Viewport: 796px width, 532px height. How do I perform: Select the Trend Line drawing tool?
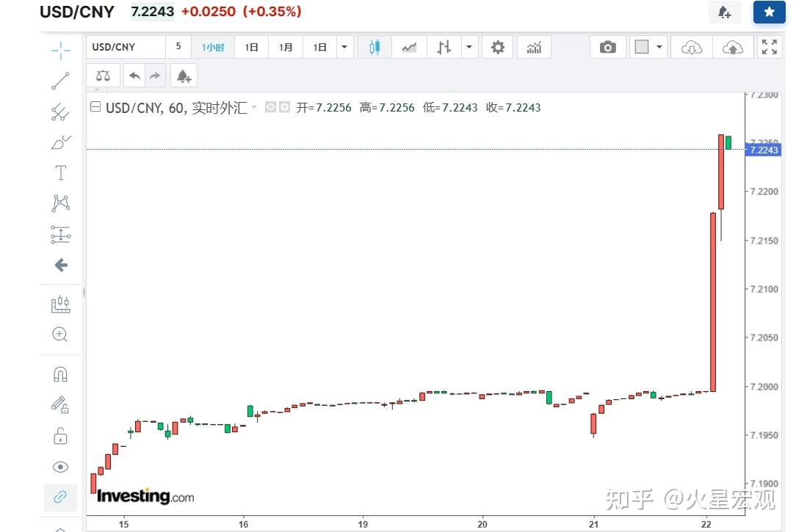pyautogui.click(x=60, y=81)
